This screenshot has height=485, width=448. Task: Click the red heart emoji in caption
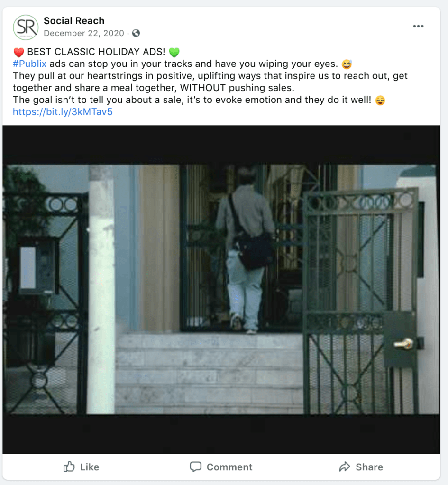18,52
